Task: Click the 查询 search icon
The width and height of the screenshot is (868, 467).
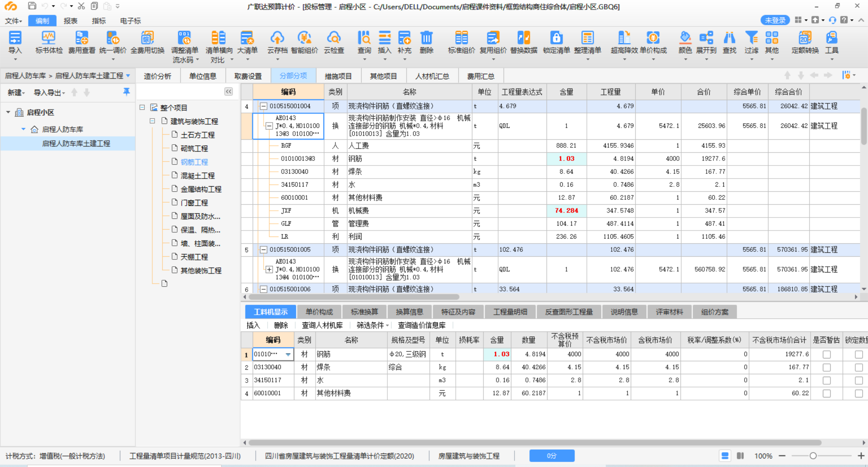Action: pyautogui.click(x=364, y=38)
